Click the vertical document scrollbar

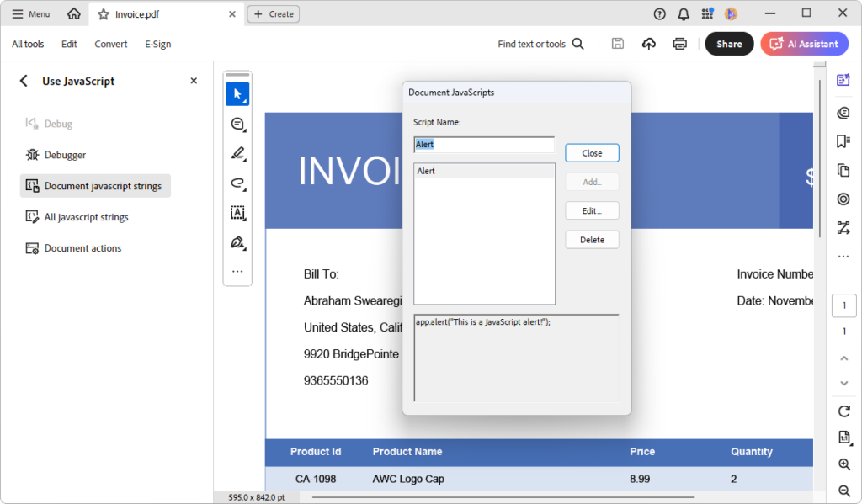pyautogui.click(x=820, y=159)
